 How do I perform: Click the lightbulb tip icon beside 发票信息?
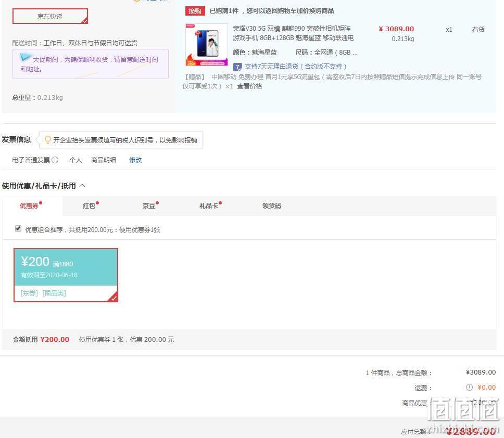coord(47,140)
